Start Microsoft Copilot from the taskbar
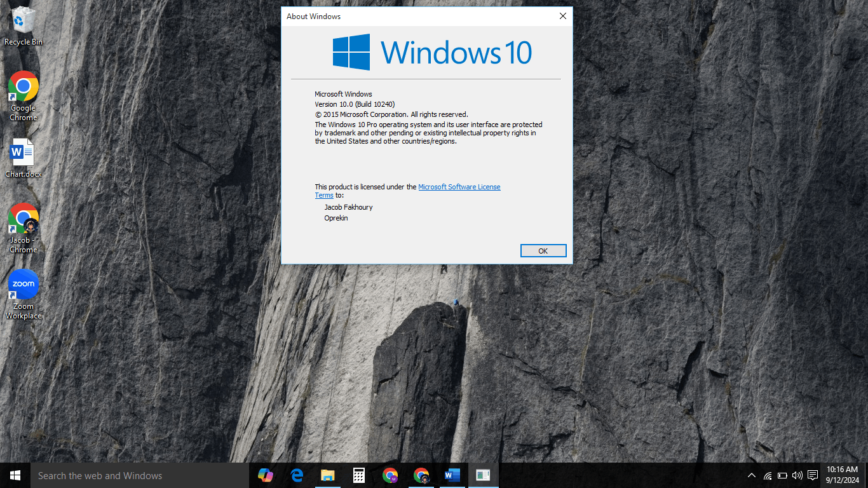This screenshot has width=868, height=488. 265,475
